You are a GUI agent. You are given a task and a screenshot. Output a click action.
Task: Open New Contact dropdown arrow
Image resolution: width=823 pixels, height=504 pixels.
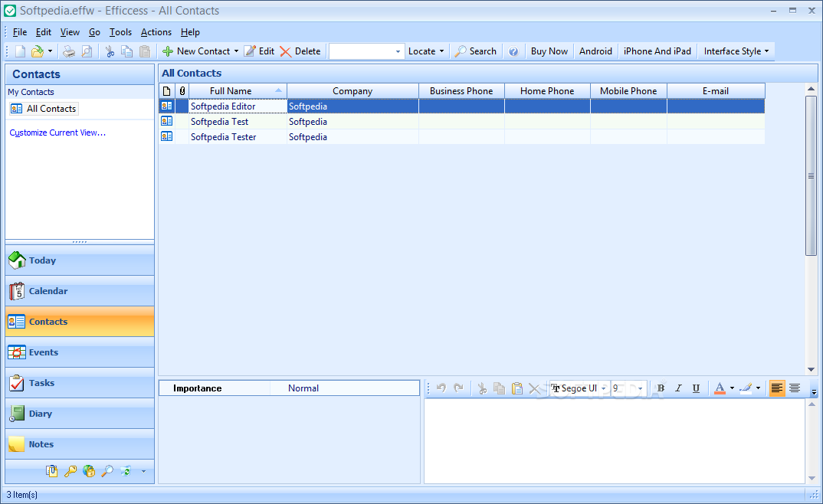tap(236, 51)
